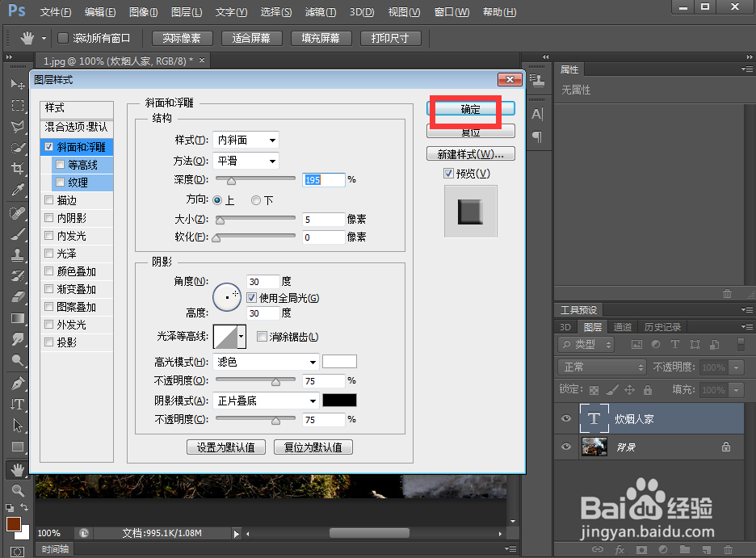This screenshot has height=558, width=756.
Task: Select the Clone Stamp tool
Action: click(x=17, y=256)
